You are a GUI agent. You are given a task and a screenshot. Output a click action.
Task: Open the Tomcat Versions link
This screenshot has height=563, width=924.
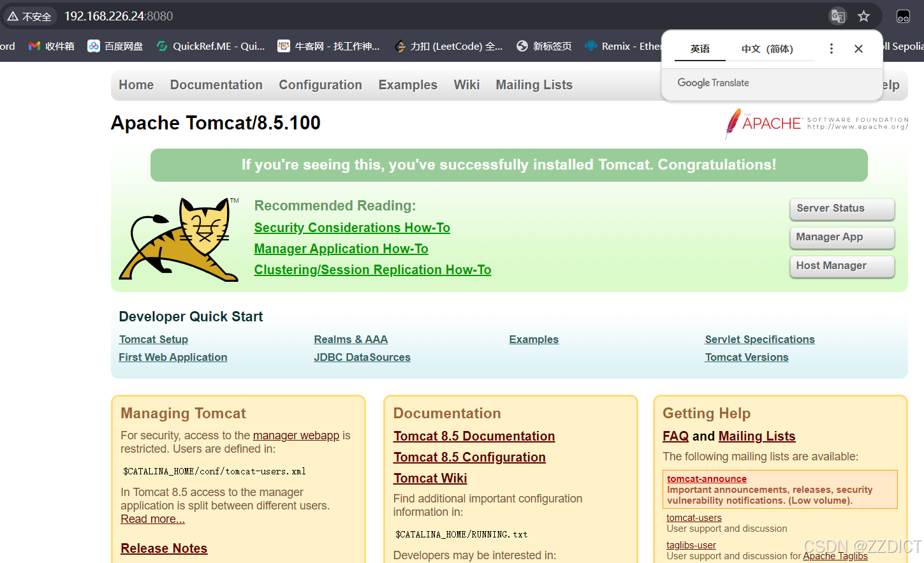coord(747,358)
